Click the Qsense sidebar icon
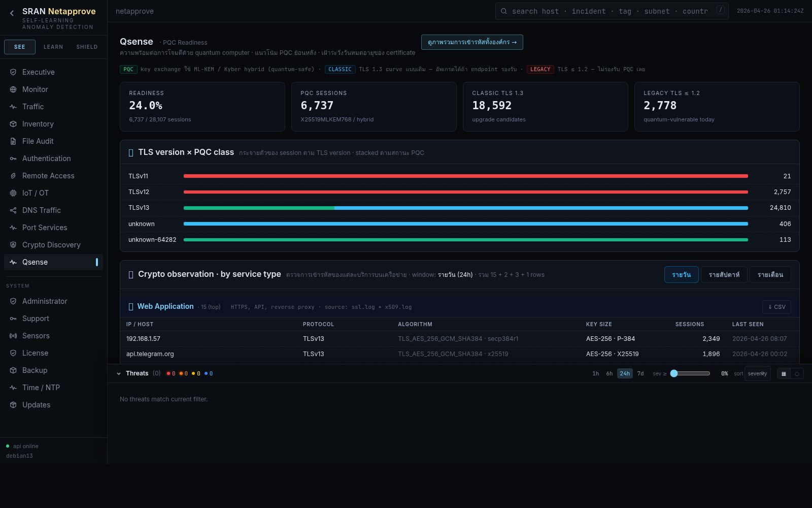 click(13, 262)
